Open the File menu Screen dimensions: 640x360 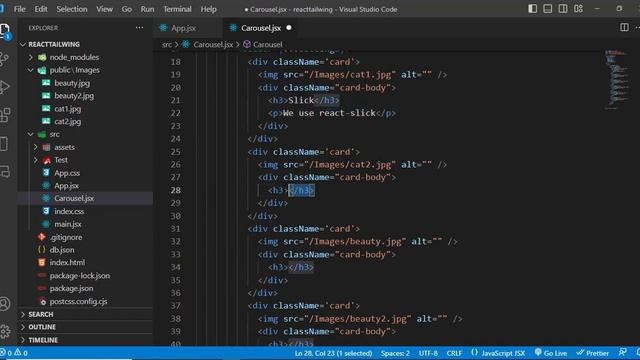pos(20,9)
